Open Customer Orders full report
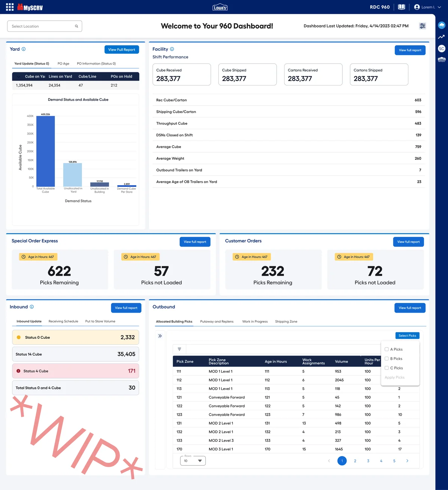Image resolution: width=448 pixels, height=490 pixels. pyautogui.click(x=408, y=242)
